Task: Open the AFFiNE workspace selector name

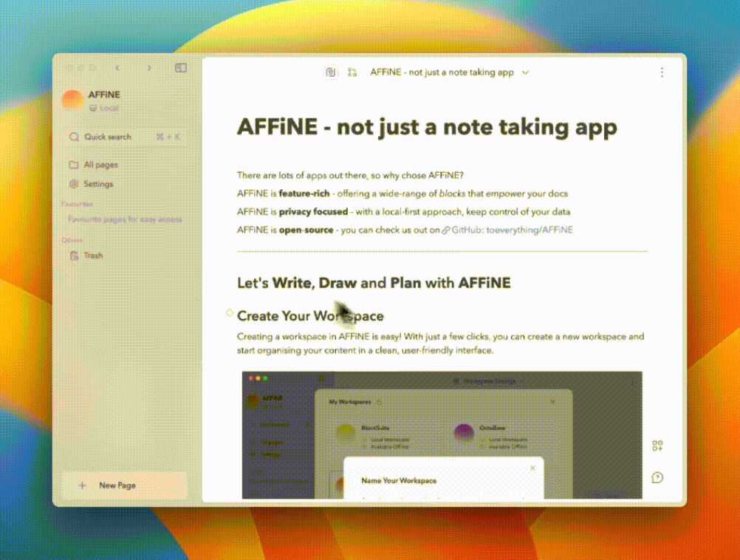Action: pyautogui.click(x=104, y=95)
